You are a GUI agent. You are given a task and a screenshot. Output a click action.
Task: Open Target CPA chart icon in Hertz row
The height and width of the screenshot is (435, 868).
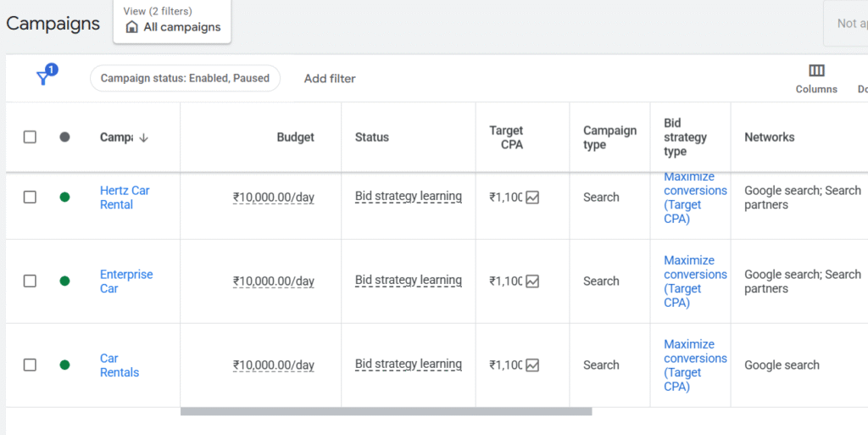click(532, 197)
